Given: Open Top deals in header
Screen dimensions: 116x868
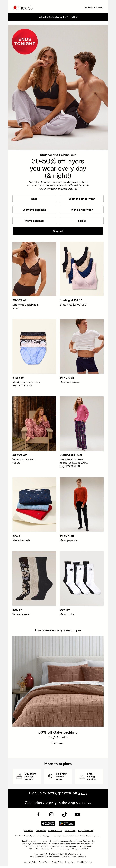Looking at the screenshot, I should point(88,7).
